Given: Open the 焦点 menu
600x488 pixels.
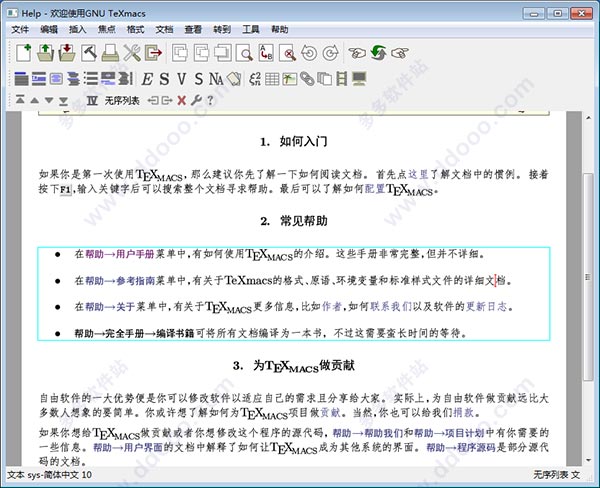Looking at the screenshot, I should [107, 29].
